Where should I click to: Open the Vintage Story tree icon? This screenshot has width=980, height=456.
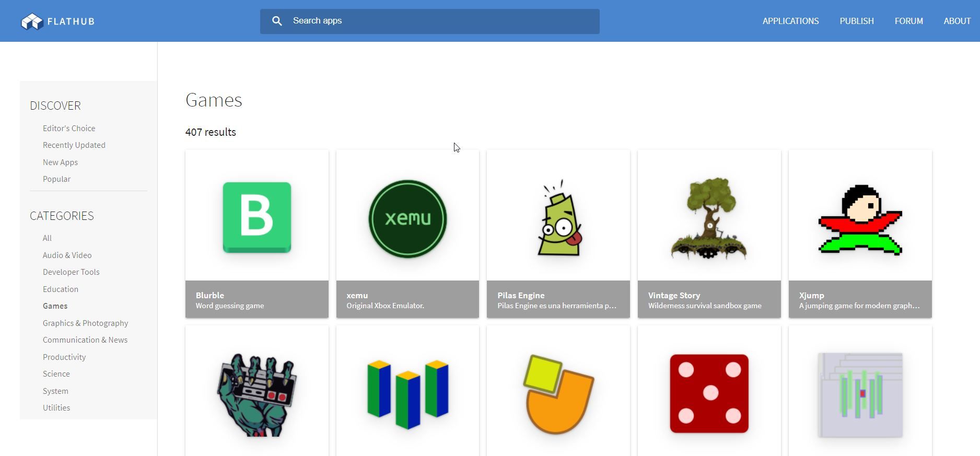[x=709, y=218]
